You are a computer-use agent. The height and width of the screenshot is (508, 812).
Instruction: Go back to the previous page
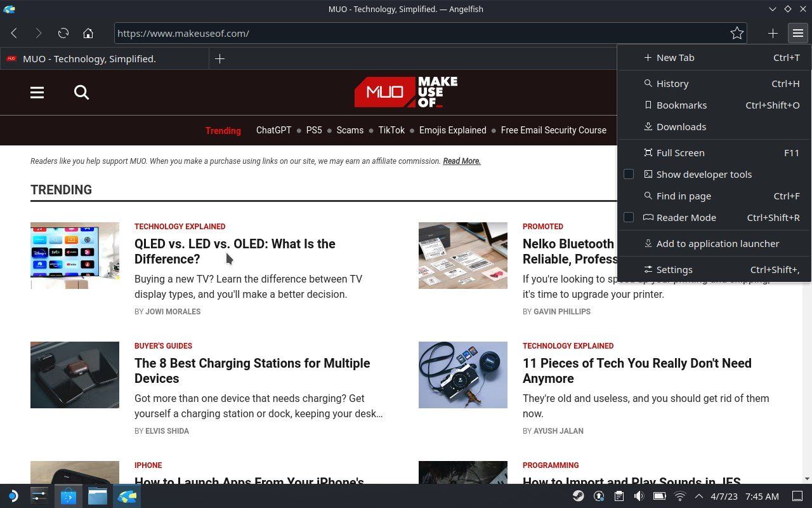coord(14,33)
